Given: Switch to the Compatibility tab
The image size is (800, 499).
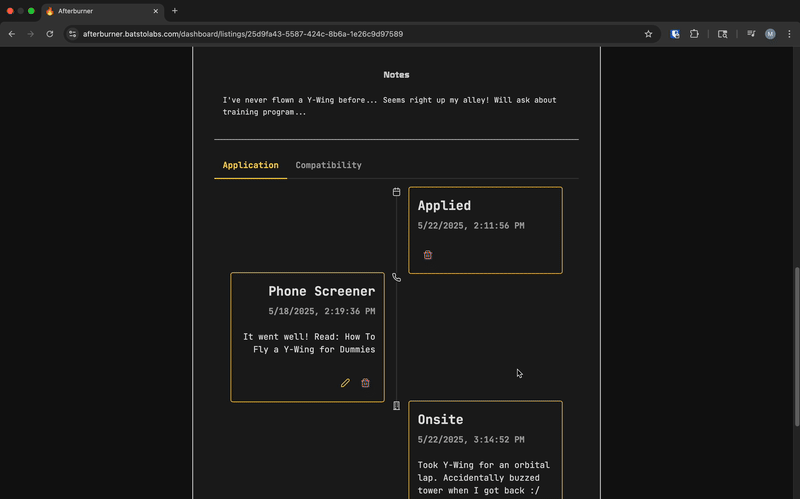Looking at the screenshot, I should click(x=329, y=165).
